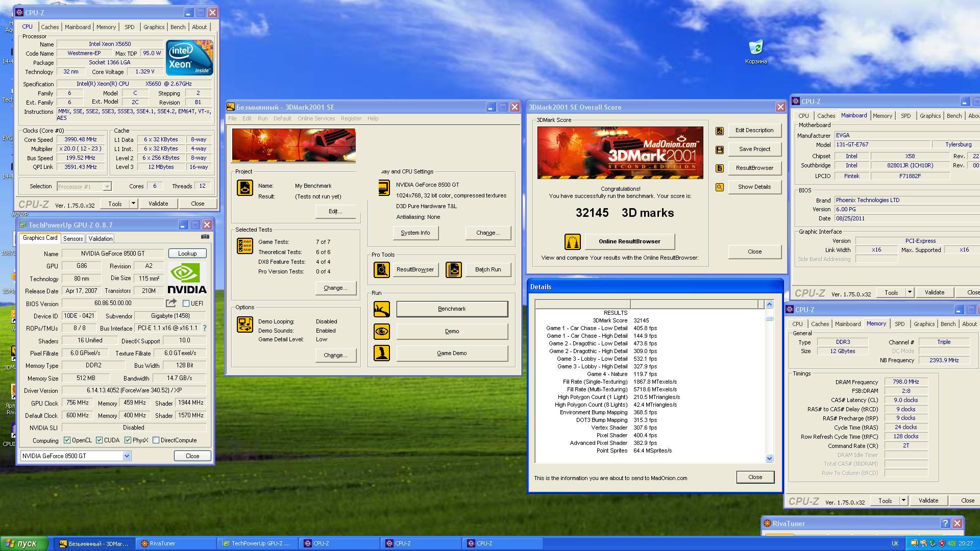Click the magnifier icon beside Show Details
980x551 pixels.
(x=719, y=187)
